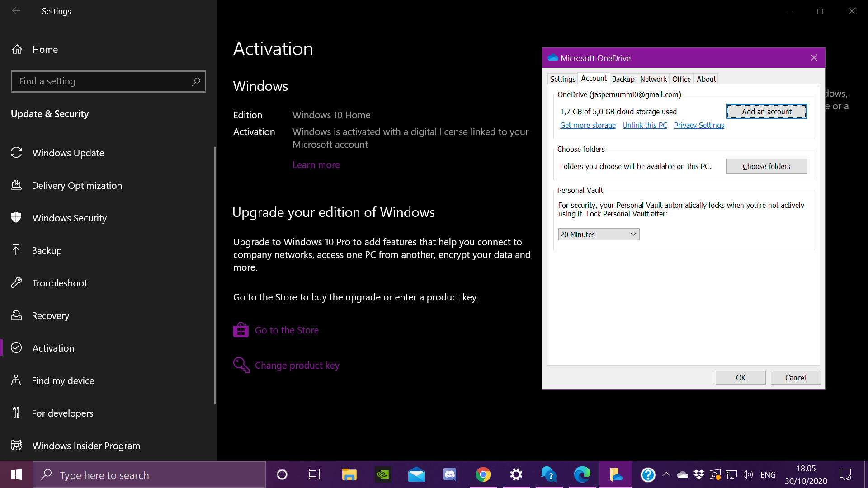The image size is (868, 488).
Task: Click Add an account button
Action: (766, 112)
